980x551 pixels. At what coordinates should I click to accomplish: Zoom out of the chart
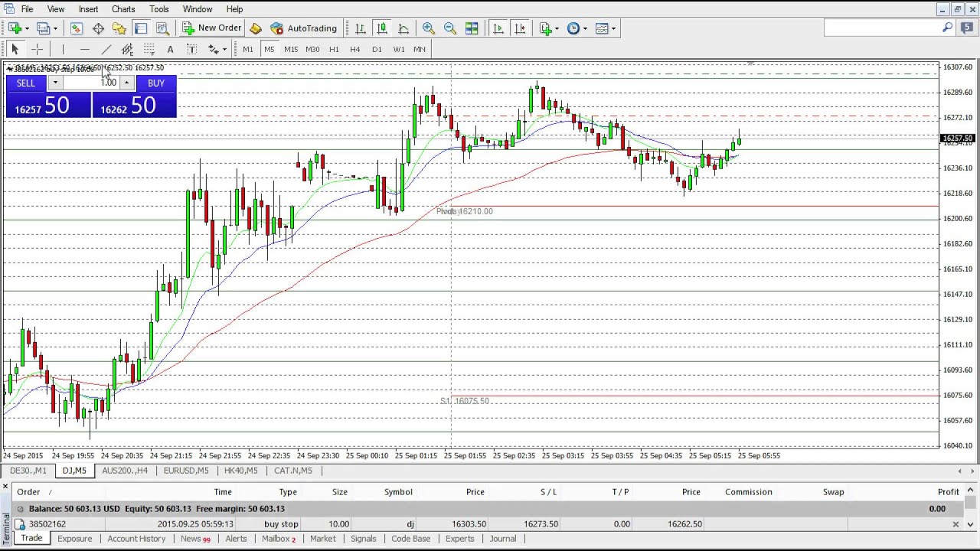point(450,28)
